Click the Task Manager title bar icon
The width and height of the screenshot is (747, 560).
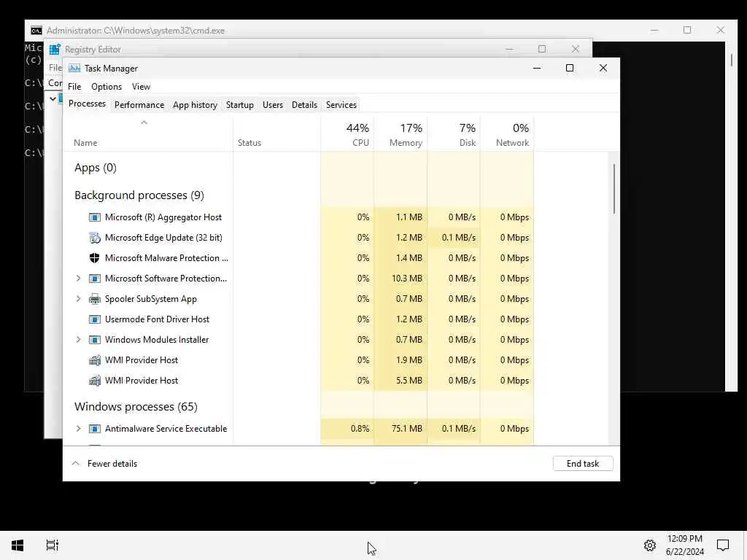74,68
